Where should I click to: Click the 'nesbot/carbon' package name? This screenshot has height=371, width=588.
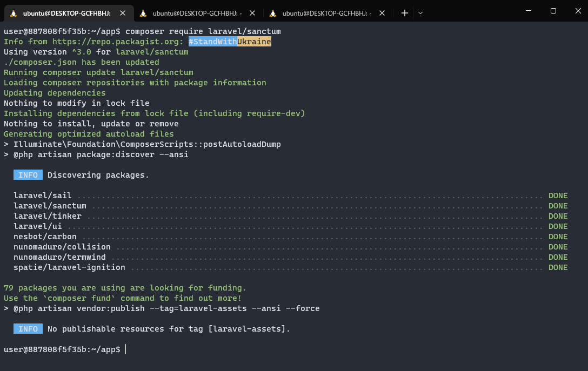tap(45, 237)
